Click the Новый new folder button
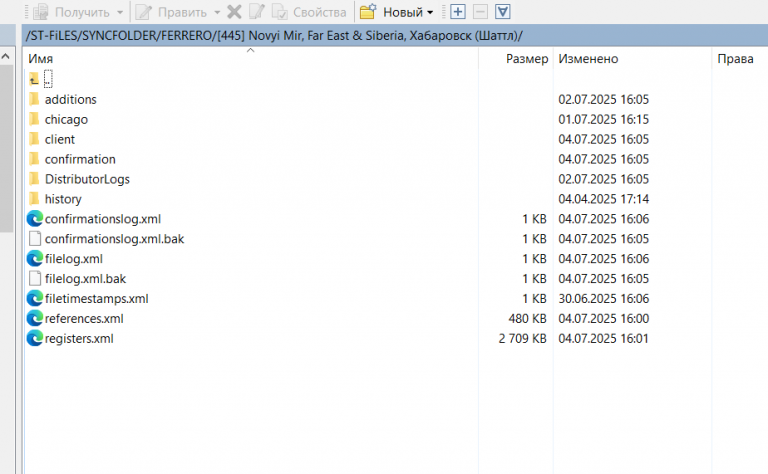Image resolution: width=768 pixels, height=474 pixels. (x=391, y=12)
